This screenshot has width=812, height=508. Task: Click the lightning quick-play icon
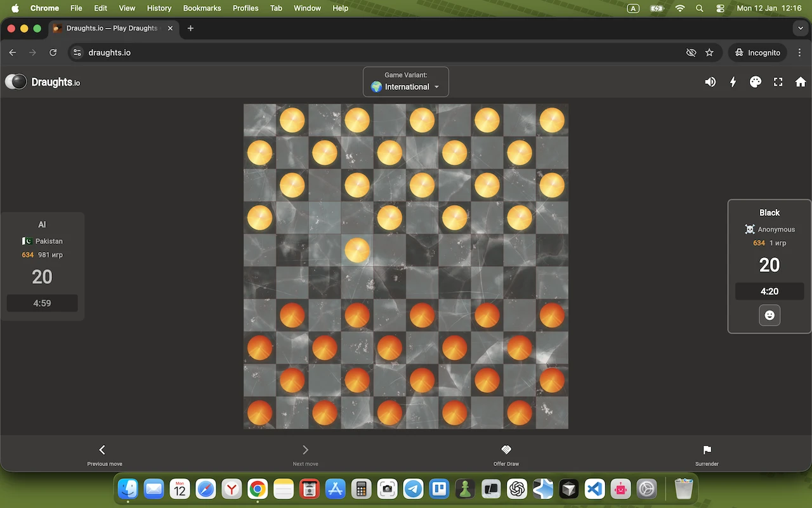tap(733, 81)
